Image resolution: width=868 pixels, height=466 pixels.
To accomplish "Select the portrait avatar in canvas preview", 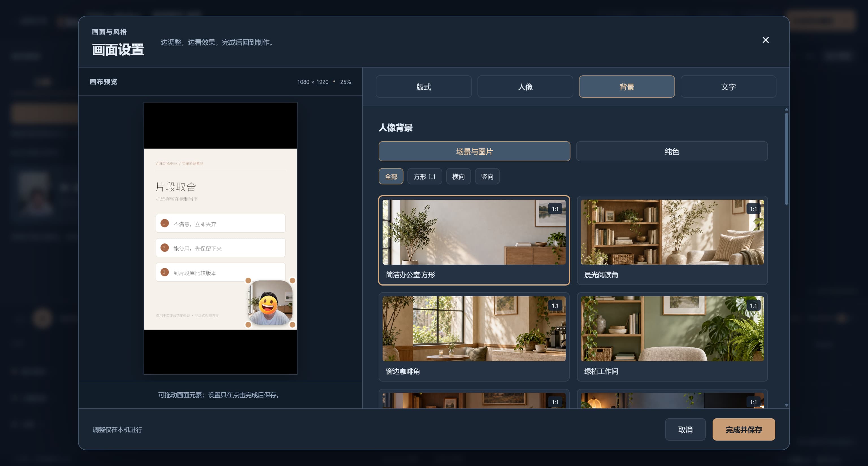I will coord(270,303).
